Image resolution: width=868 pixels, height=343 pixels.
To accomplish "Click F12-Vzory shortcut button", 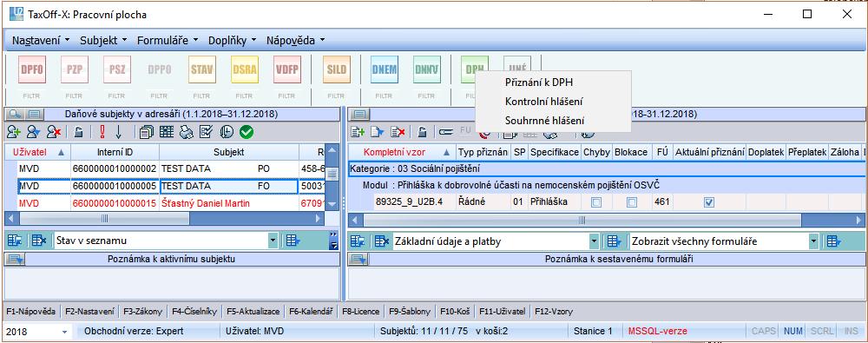I will tap(554, 312).
